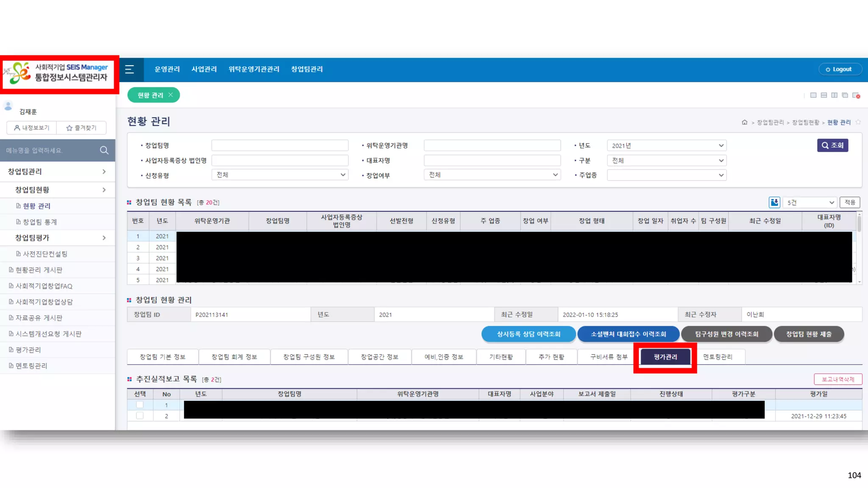The height and width of the screenshot is (488, 868).
Task: Click the close-all-windows icon with red X
Action: [856, 95]
